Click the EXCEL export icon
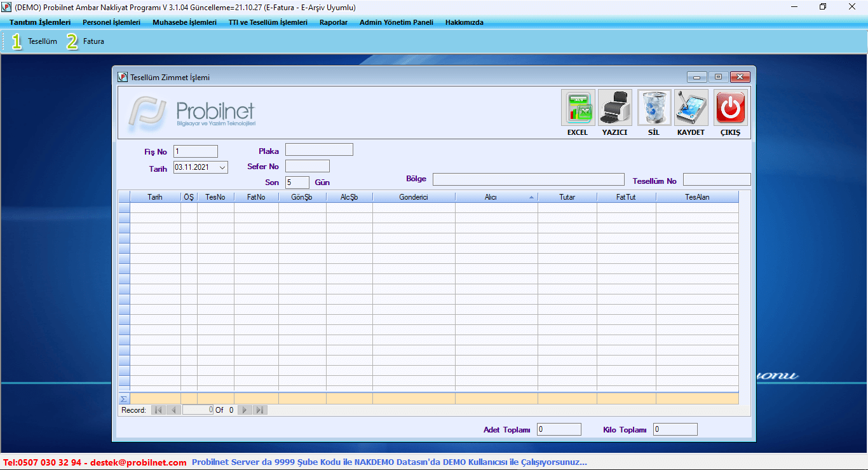This screenshot has width=868, height=470. point(578,108)
